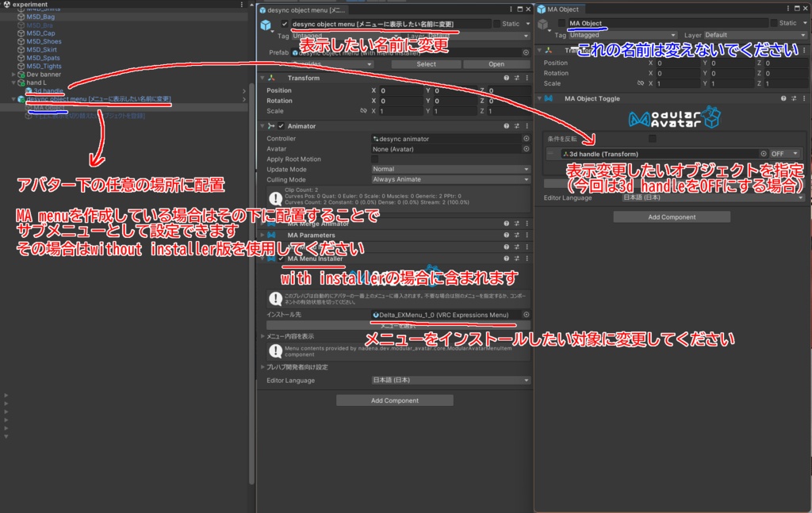Toggle MA Menu Installer enabled checkbox

coord(282,258)
